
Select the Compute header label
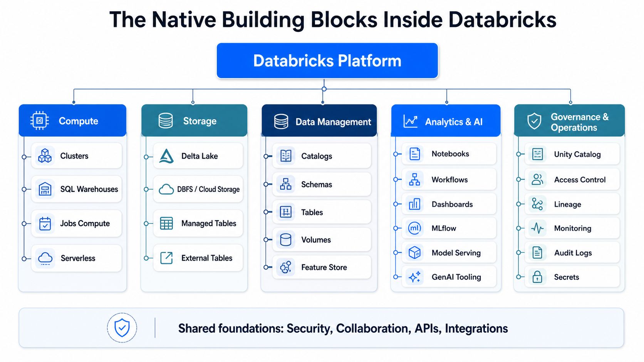point(79,121)
